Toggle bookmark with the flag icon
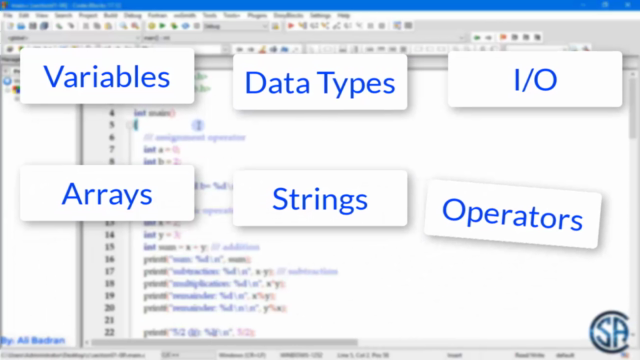The image size is (640, 360). (x=503, y=38)
